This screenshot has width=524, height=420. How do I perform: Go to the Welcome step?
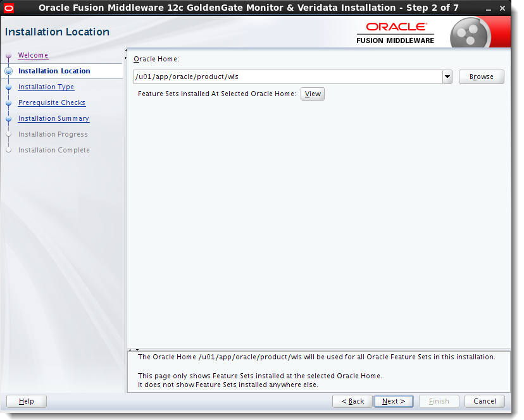click(33, 55)
